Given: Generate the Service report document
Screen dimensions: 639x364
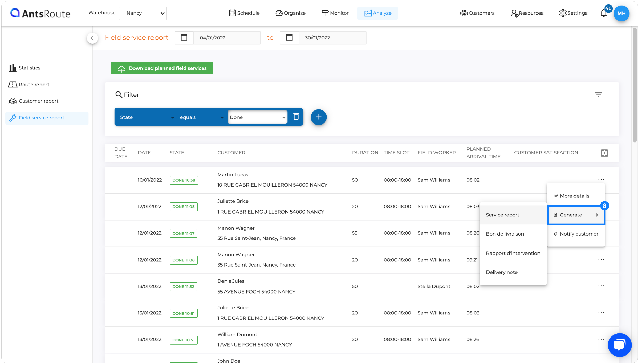Looking at the screenshot, I should tap(513, 215).
